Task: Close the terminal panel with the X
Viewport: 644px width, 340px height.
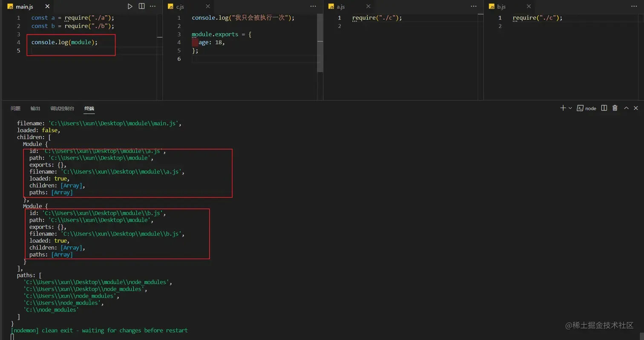Action: 636,108
